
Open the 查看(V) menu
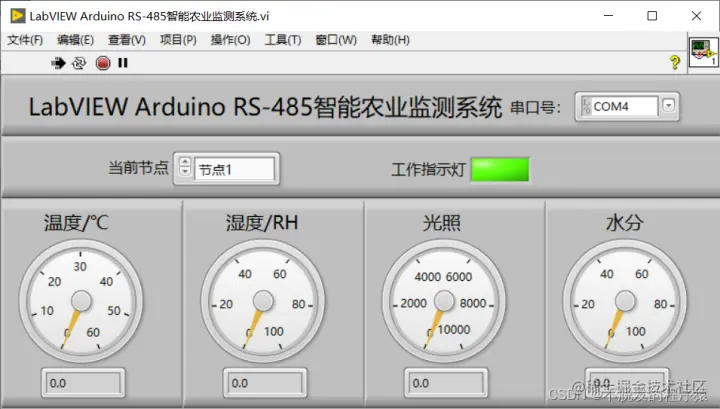[x=127, y=40]
